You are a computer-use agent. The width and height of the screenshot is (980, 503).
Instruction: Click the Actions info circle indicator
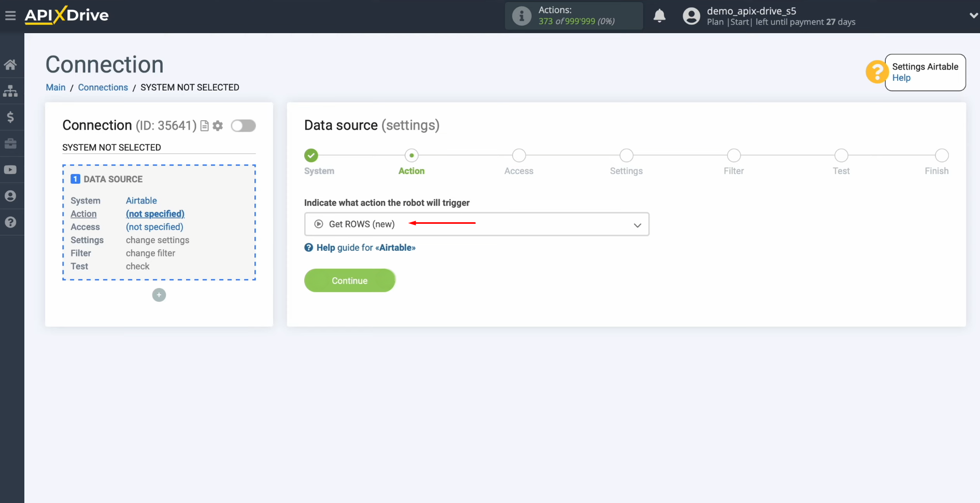(521, 16)
